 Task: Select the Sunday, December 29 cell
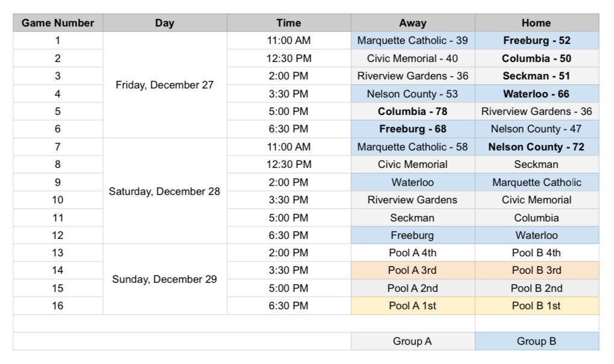pos(164,279)
